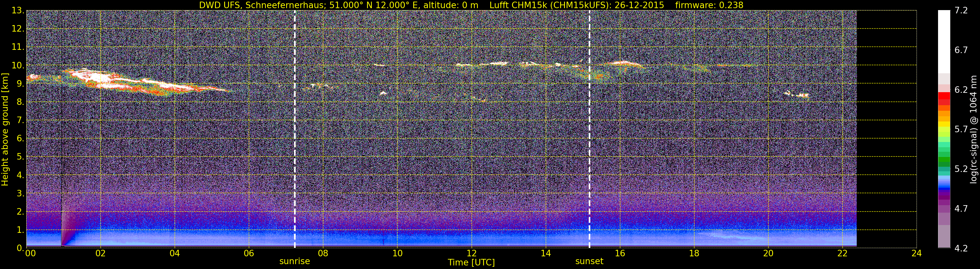Click the white top section of the colorbar
Screen dimensions: 980x269
(944, 42)
